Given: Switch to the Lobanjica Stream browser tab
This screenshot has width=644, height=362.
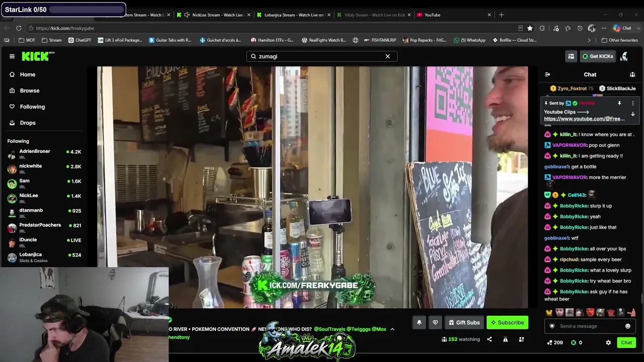Looking at the screenshot, I should click(293, 15).
